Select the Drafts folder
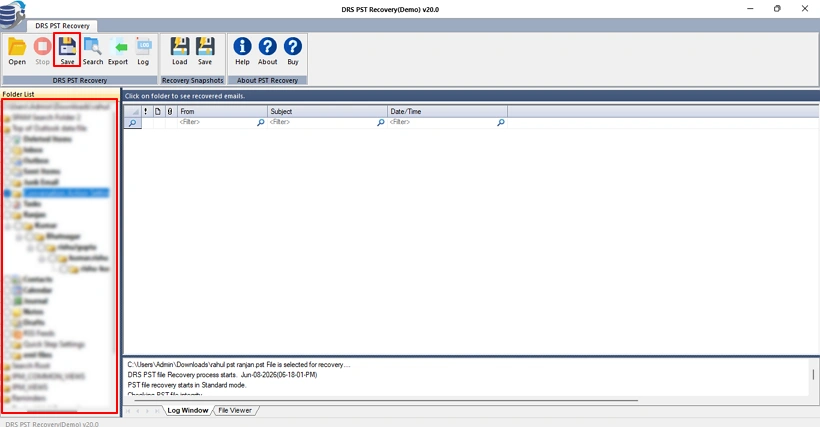Screen dimensions: 820x427 [34, 322]
